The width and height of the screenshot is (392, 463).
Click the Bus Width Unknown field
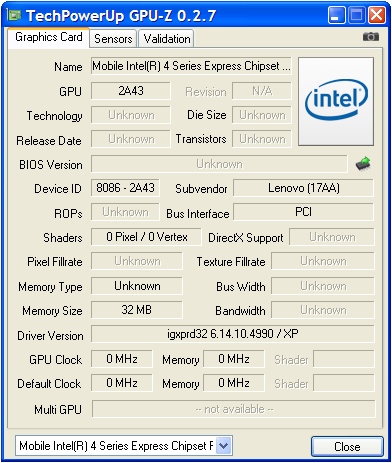tap(323, 286)
